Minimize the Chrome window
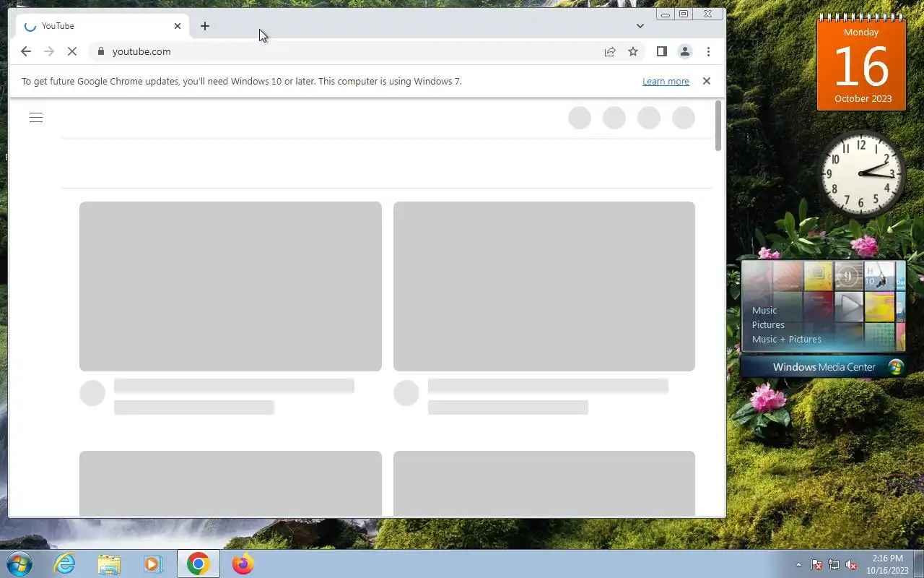 [x=666, y=14]
